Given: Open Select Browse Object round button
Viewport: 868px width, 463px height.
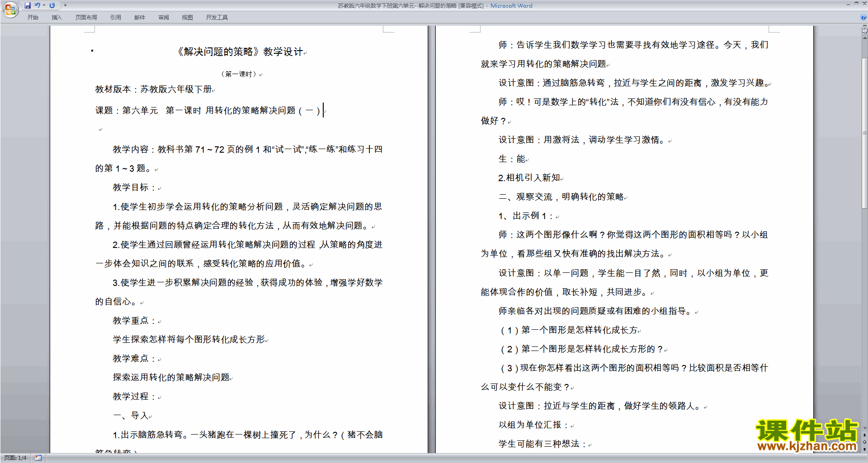Looking at the screenshot, I should tap(864, 442).
